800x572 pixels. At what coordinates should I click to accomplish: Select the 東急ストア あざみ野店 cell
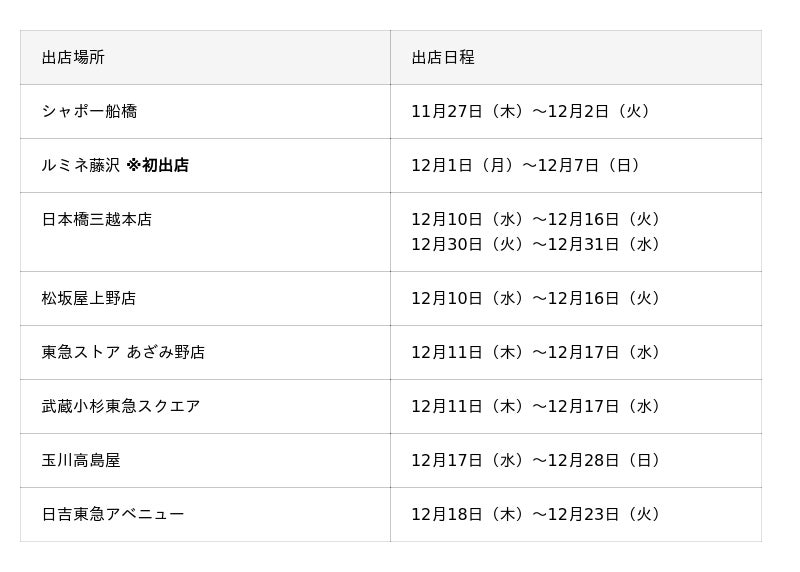[x=123, y=353]
